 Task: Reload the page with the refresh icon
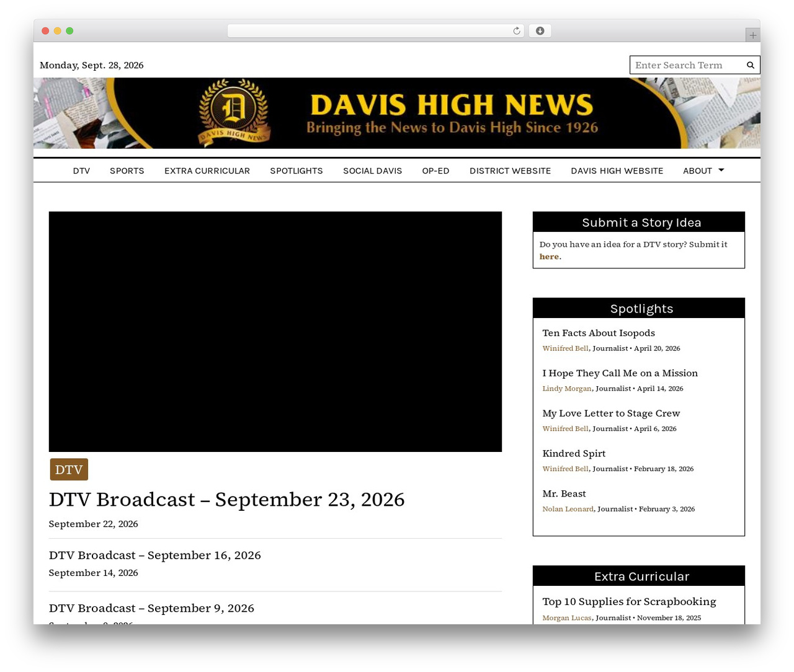click(516, 31)
